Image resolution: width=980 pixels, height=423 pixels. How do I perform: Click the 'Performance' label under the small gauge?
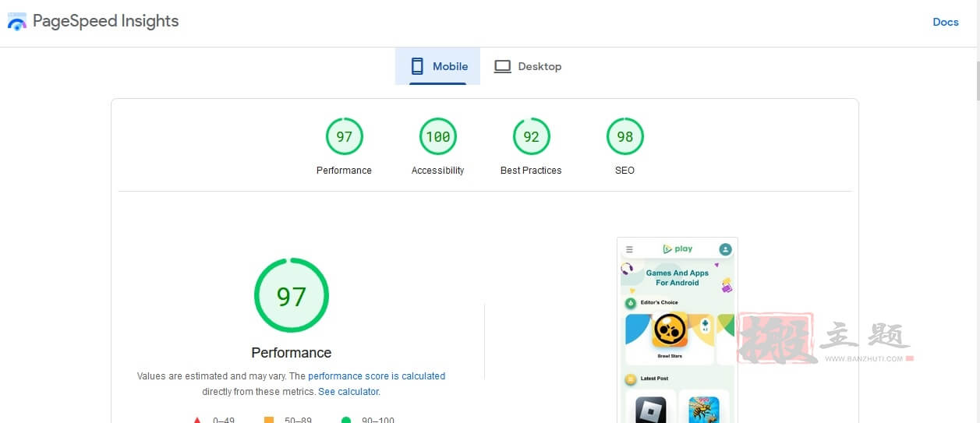click(344, 171)
